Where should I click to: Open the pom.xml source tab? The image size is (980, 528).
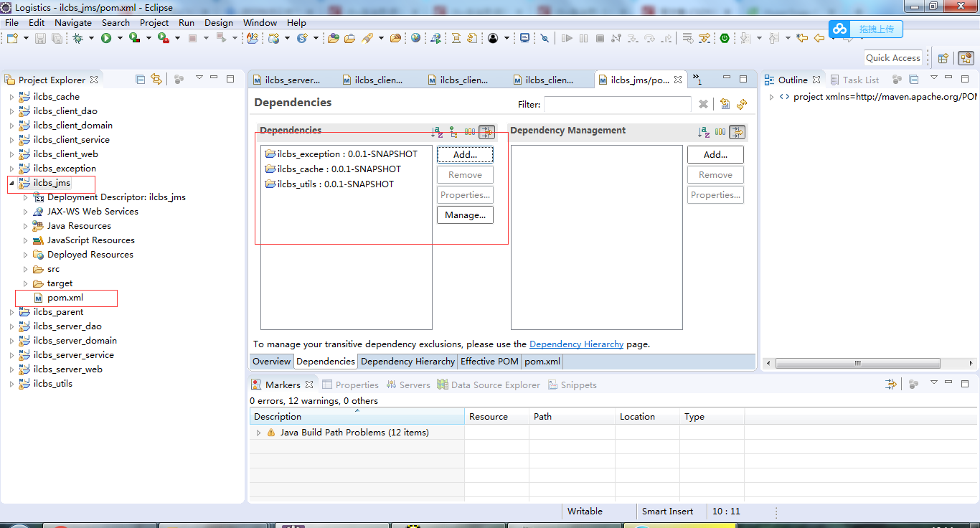coord(542,362)
